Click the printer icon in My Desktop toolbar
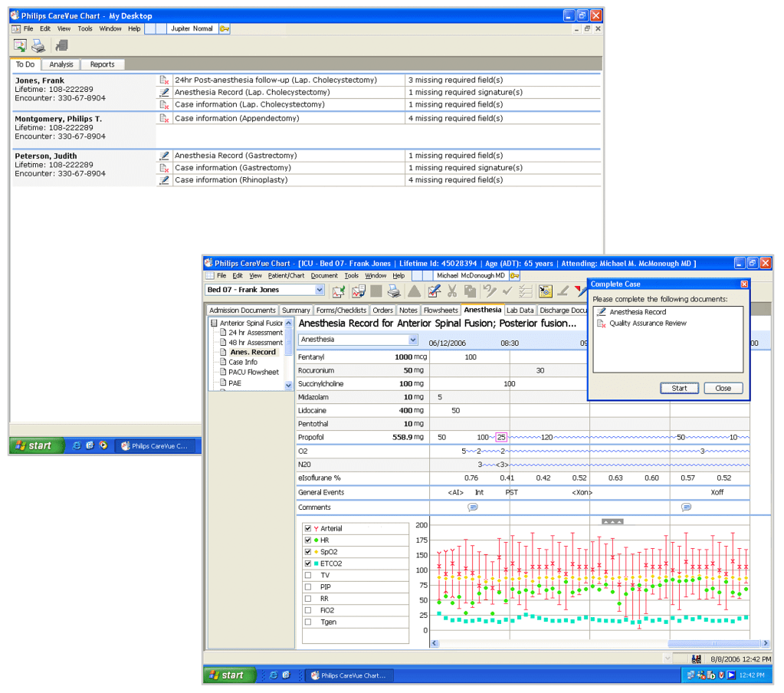The height and width of the screenshot is (693, 784). click(x=38, y=46)
